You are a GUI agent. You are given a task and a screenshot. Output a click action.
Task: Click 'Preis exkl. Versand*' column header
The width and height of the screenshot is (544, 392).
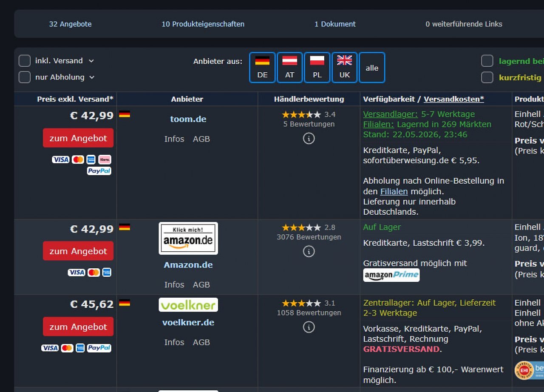point(75,99)
